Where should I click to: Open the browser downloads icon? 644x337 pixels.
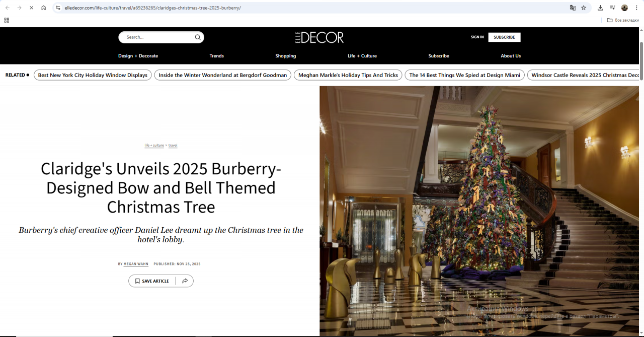[x=600, y=8]
